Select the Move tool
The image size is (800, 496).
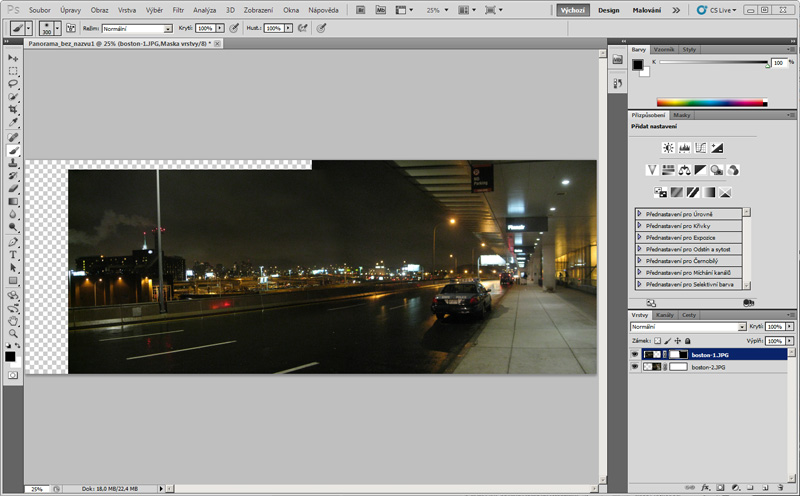14,58
